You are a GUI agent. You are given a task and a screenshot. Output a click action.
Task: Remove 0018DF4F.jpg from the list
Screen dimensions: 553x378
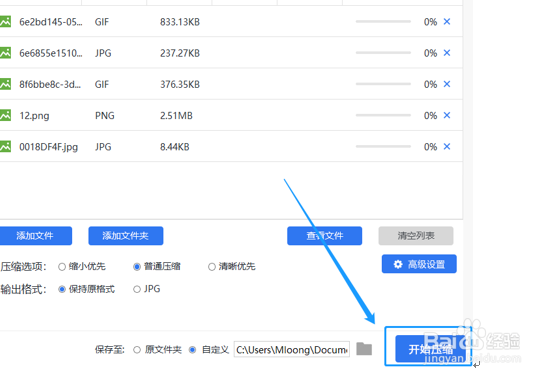click(447, 146)
